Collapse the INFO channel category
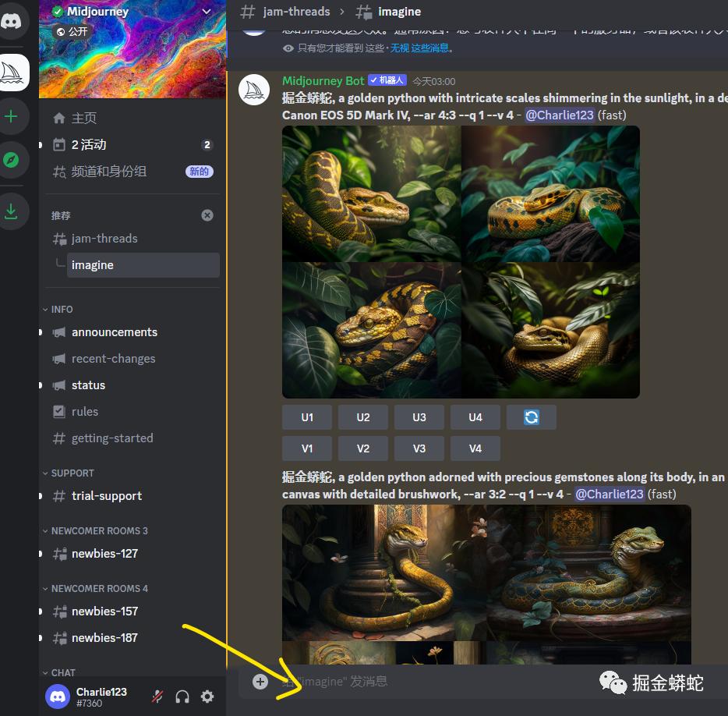 click(x=62, y=310)
